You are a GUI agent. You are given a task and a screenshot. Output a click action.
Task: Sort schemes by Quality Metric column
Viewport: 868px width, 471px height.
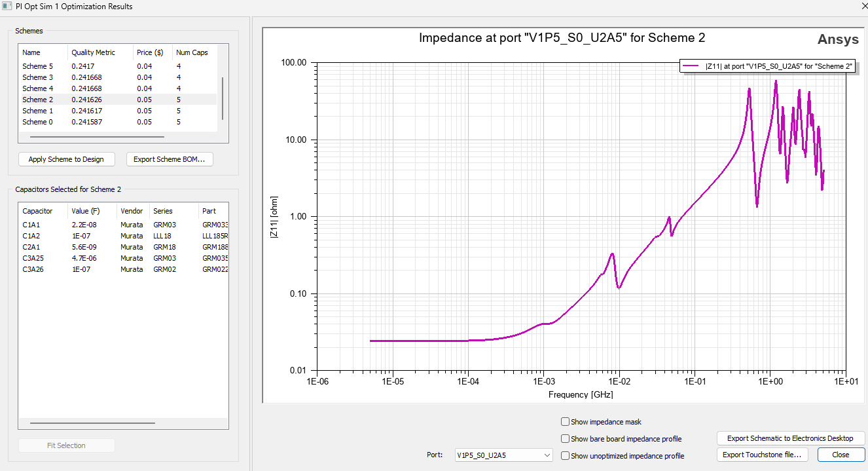click(x=93, y=52)
